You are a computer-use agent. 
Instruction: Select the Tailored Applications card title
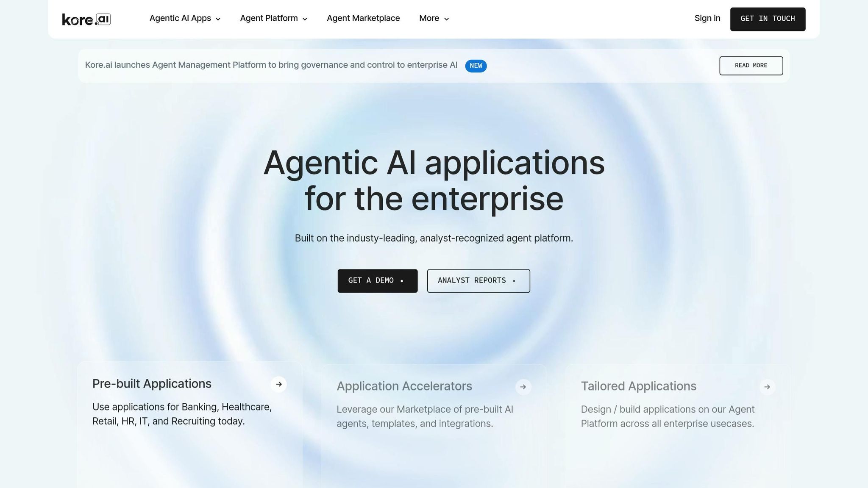point(638,386)
